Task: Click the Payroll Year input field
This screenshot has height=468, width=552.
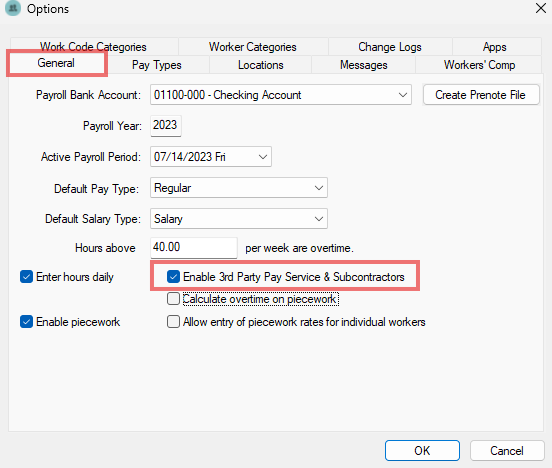Action: [165, 125]
